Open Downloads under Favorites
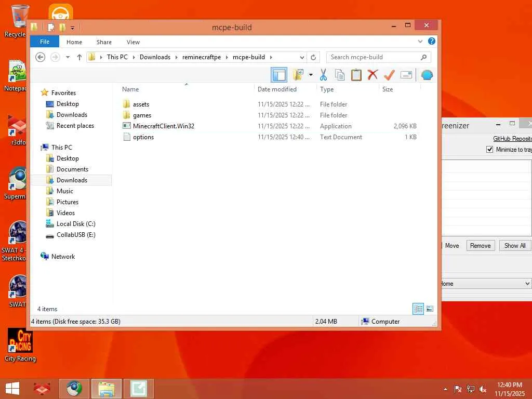This screenshot has width=532, height=399. point(72,114)
